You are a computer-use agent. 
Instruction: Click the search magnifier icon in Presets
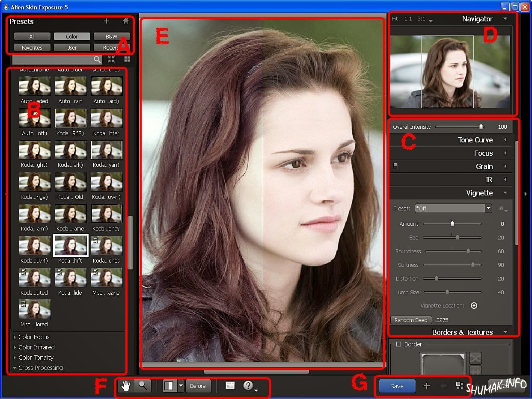97,59
